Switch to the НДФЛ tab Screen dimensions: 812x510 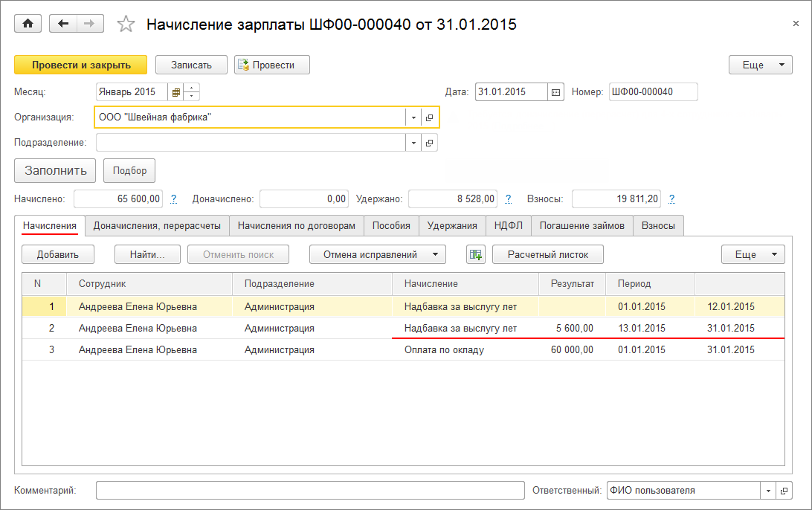pyautogui.click(x=508, y=226)
